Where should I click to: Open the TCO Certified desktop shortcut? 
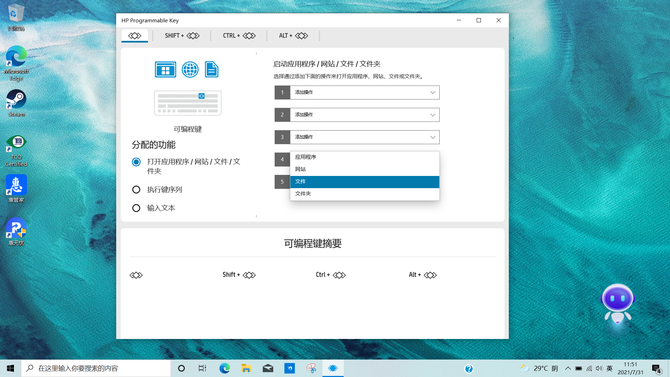coord(16,150)
